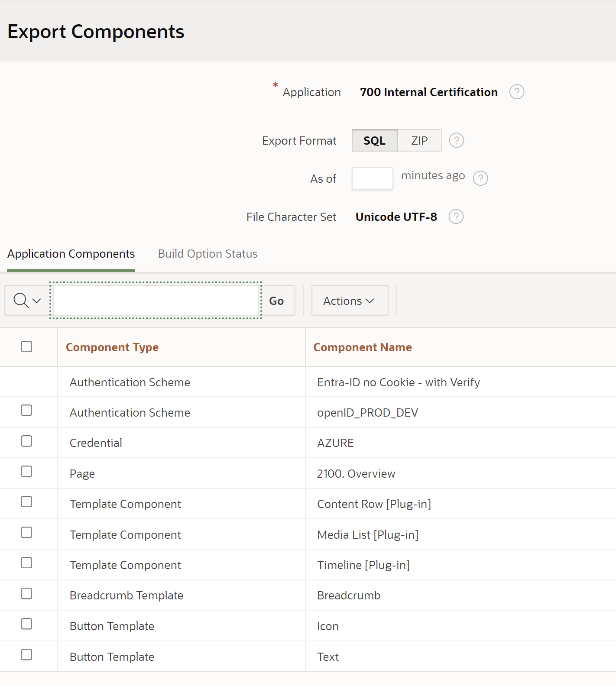Select the ZIP export format
Image resolution: width=616 pixels, height=686 pixels.
tap(419, 140)
